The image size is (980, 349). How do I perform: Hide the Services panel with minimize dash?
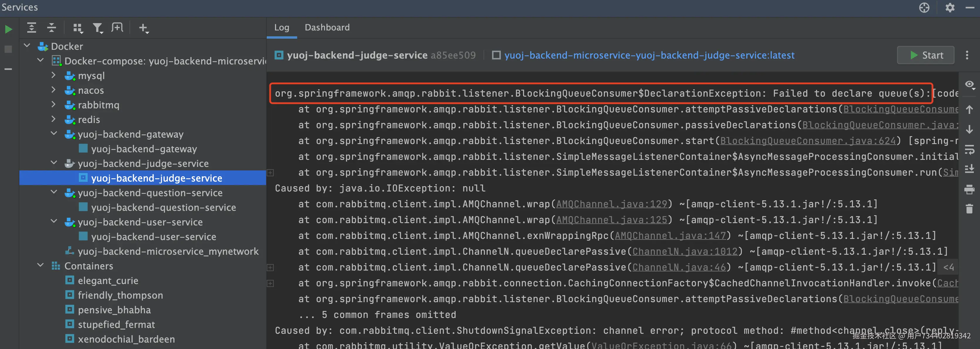click(970, 8)
